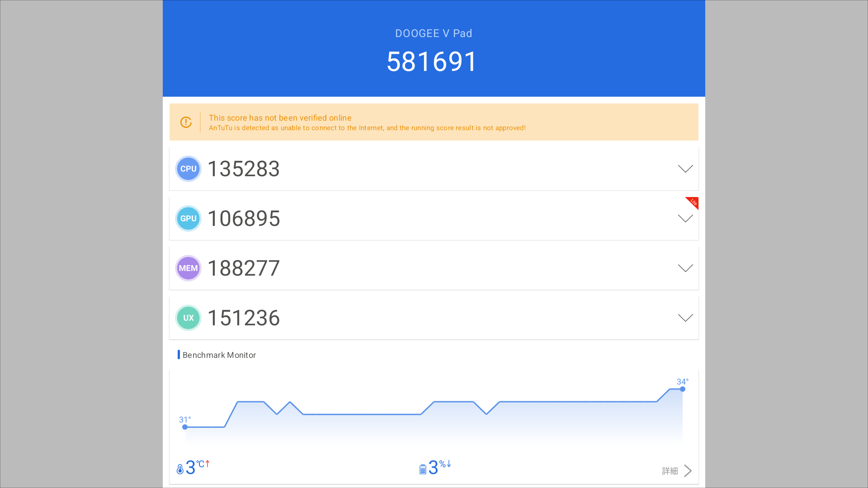Viewport: 868px width, 488px height.
Task: Expand the UX score details chevron
Action: click(x=685, y=318)
